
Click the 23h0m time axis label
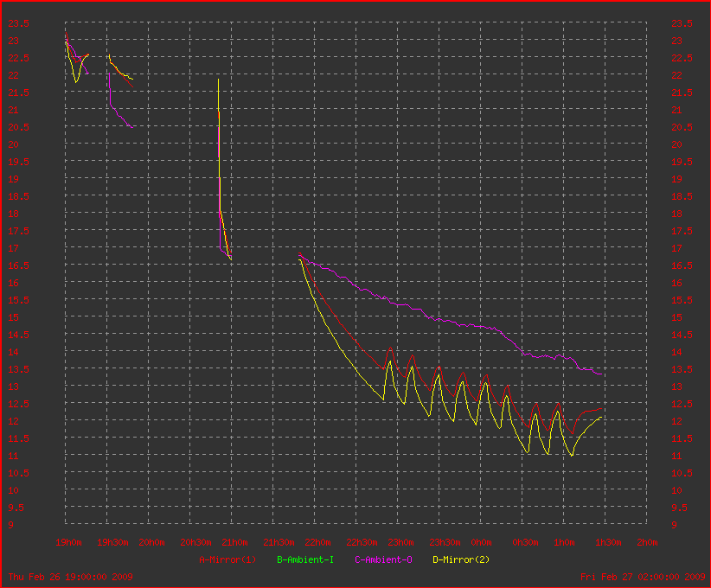pyautogui.click(x=400, y=543)
